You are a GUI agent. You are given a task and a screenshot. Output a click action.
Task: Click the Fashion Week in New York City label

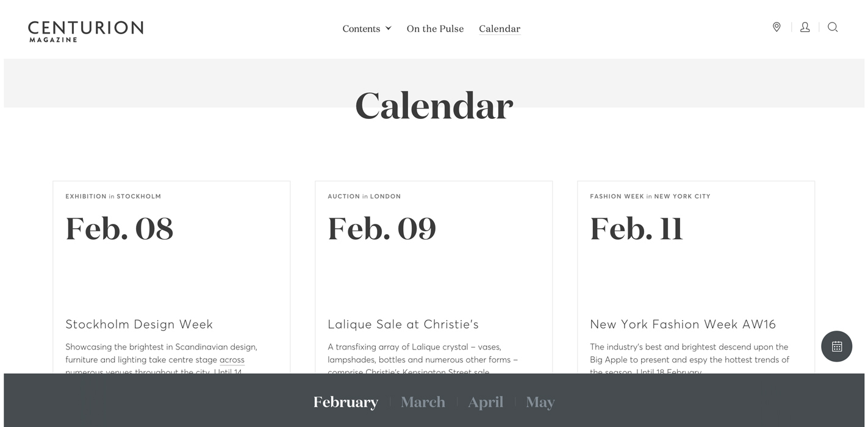[x=650, y=196]
